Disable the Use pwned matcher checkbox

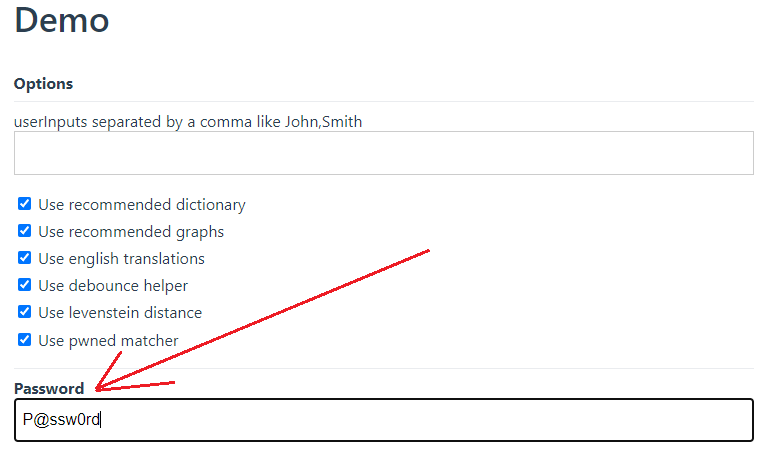[25, 340]
